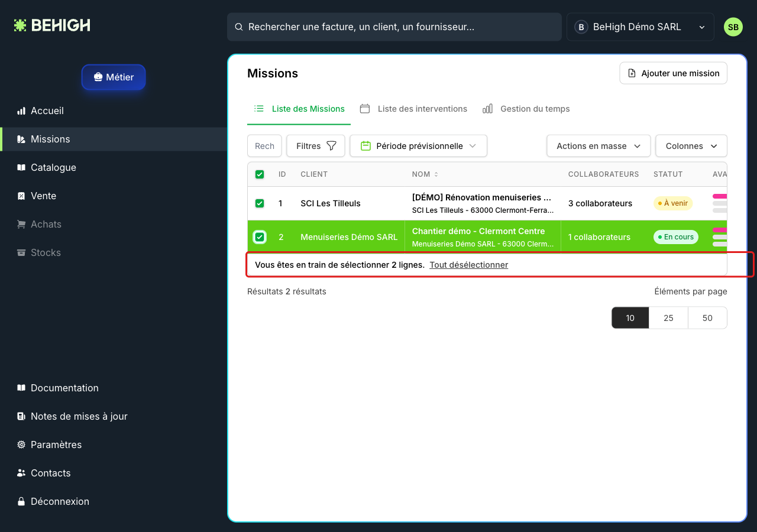Uncheck the SCI Les Tilleuls row checkbox
This screenshot has height=532, width=757.
point(260,203)
